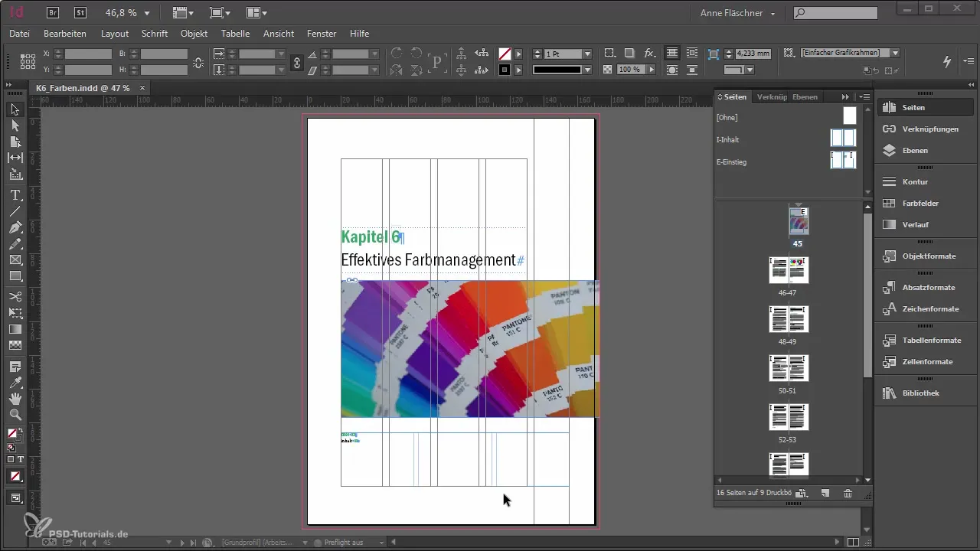
Task: Select the Pen tool
Action: [15, 228]
